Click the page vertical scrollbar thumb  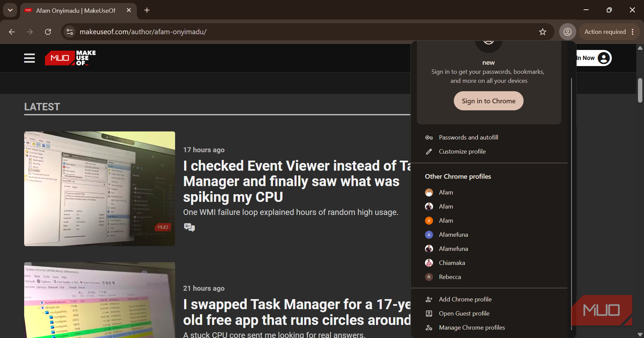click(x=640, y=90)
